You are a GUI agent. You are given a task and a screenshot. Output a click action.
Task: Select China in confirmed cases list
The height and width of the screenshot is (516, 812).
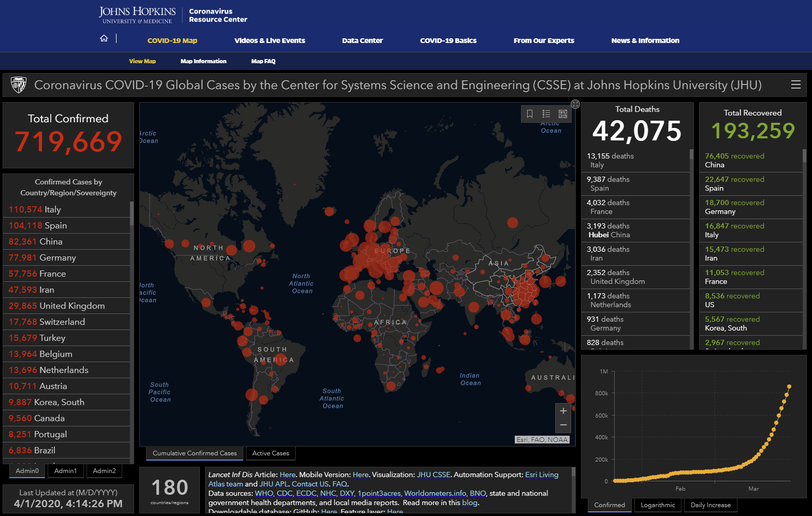coord(66,241)
